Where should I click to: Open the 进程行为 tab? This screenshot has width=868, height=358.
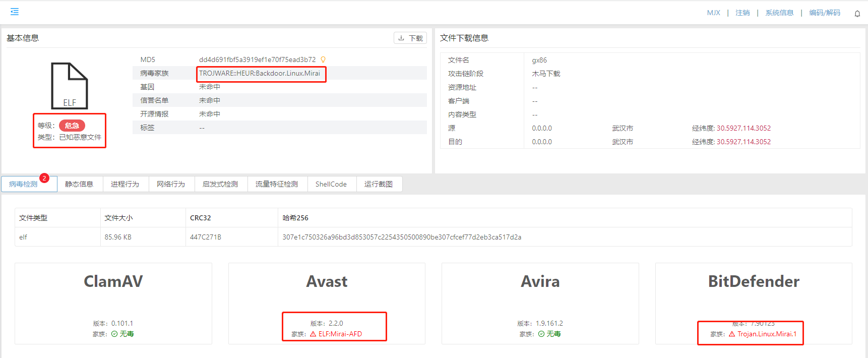(126, 184)
